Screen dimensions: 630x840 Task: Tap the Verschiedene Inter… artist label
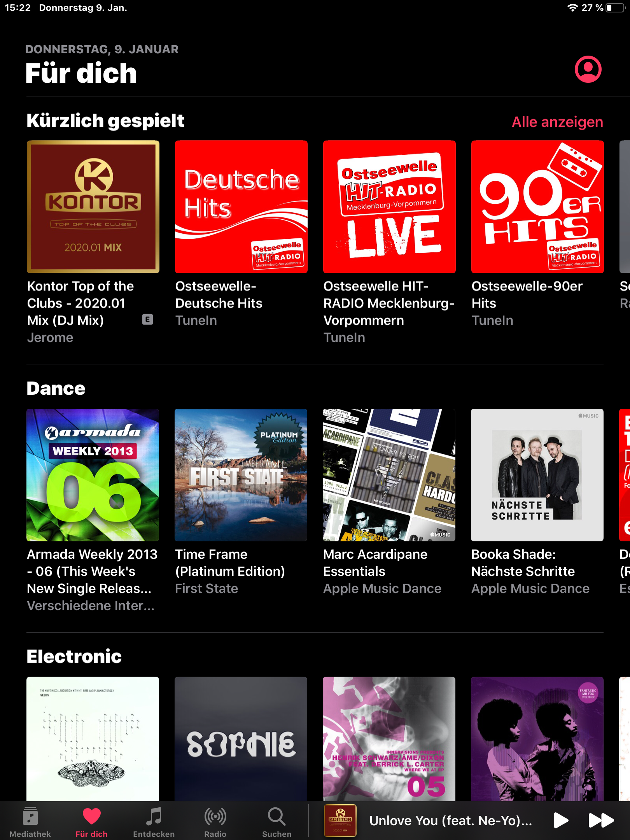91,605
